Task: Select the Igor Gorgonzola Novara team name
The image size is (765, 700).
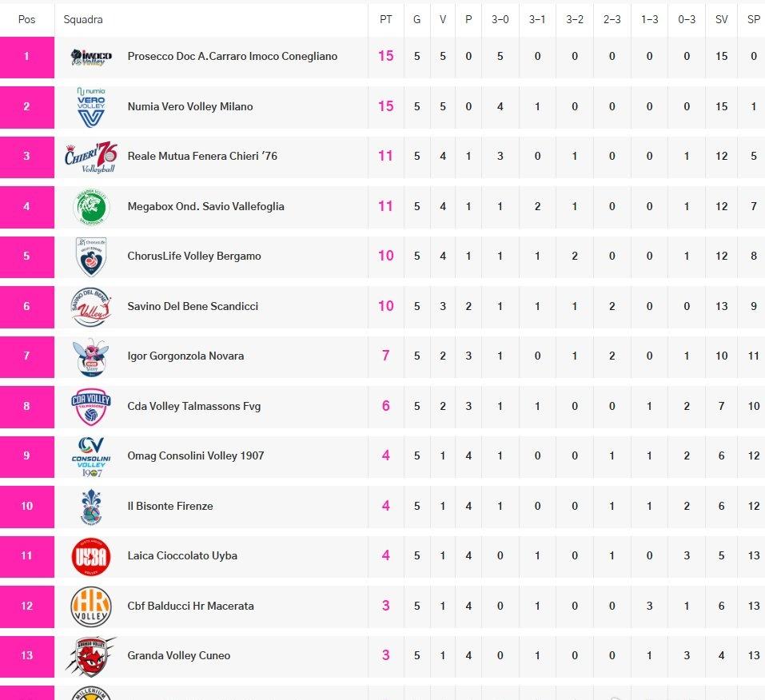Action: coord(186,356)
